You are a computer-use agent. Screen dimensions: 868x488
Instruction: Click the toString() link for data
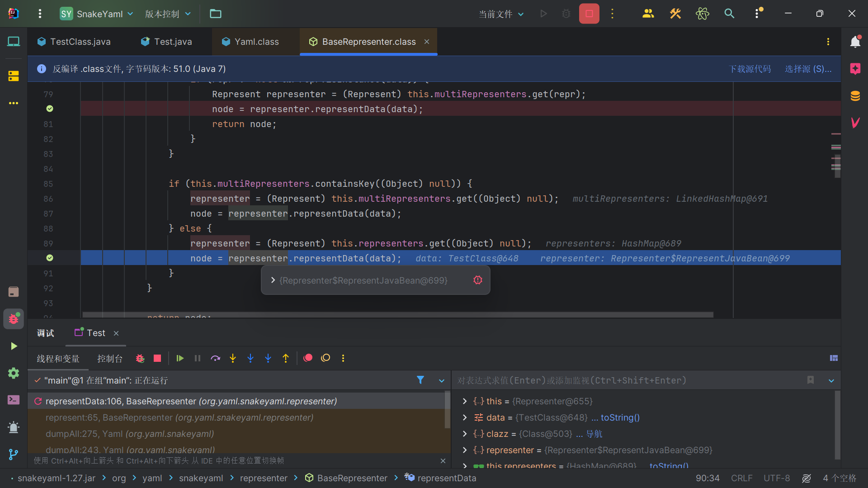[620, 417]
